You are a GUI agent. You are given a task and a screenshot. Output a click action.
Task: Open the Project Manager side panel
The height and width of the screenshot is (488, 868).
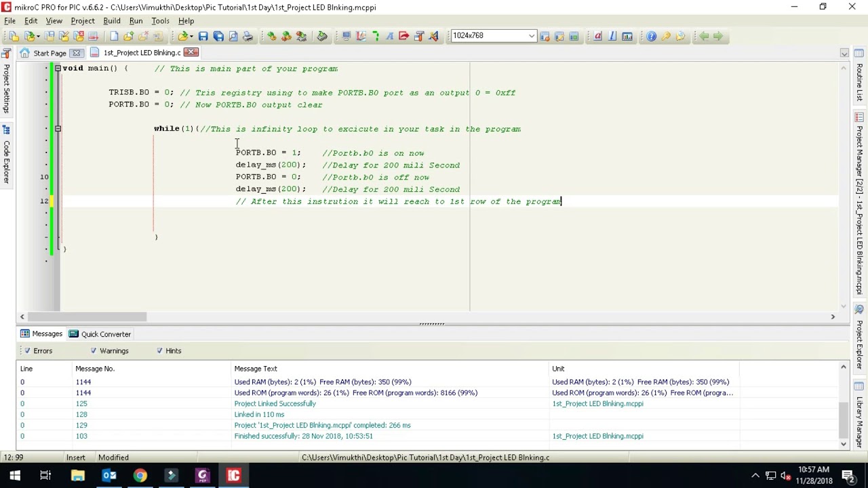coord(860,203)
